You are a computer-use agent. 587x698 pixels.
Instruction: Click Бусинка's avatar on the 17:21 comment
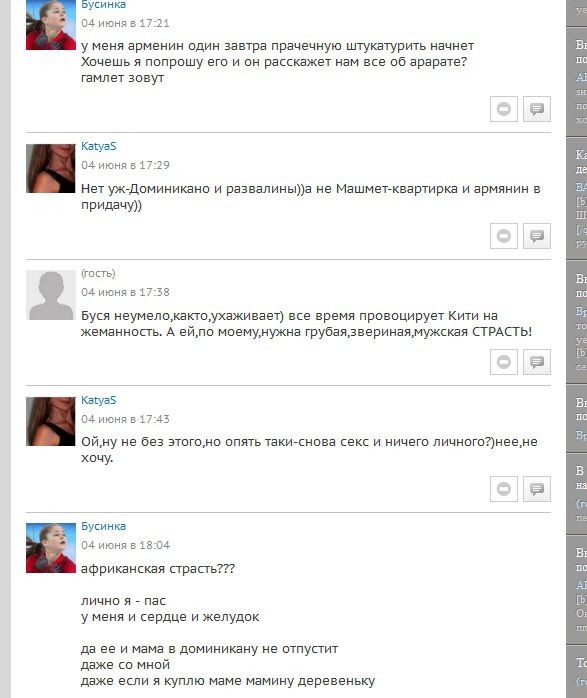51,25
